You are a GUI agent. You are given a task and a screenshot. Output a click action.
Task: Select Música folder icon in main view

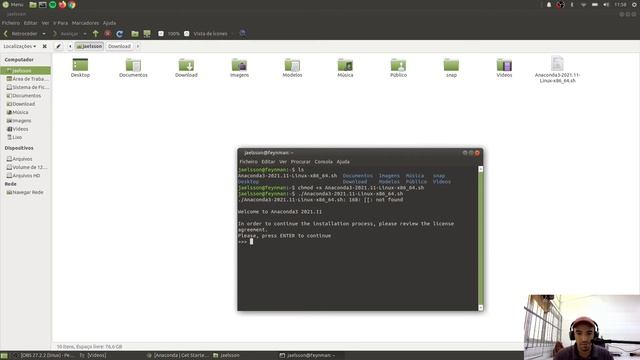pos(345,68)
